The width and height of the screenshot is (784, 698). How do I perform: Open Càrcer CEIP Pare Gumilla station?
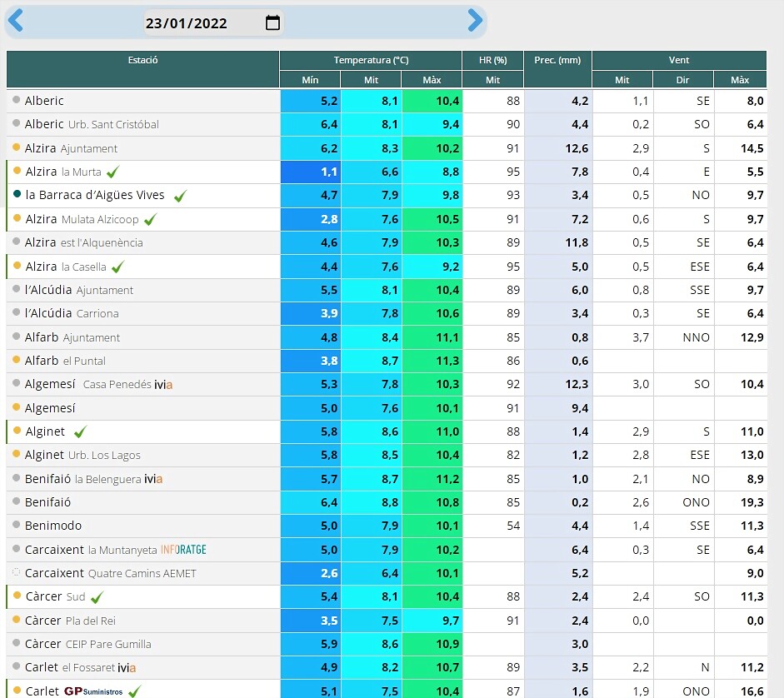pos(88,644)
